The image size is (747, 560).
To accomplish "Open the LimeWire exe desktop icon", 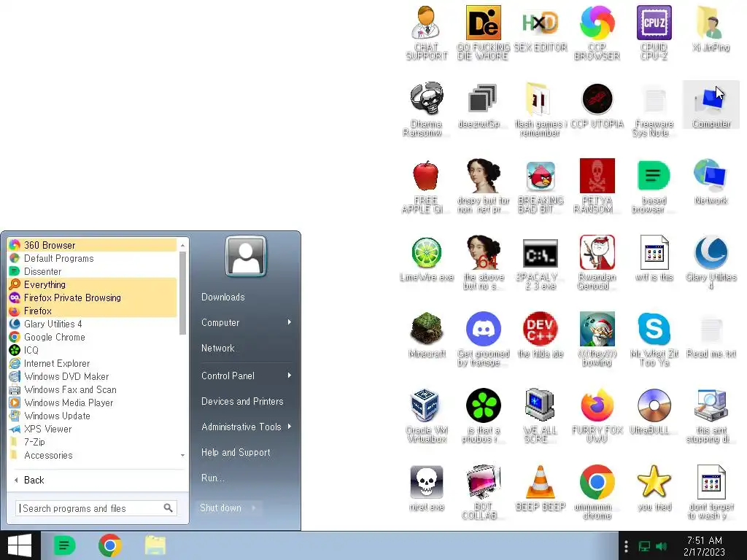I will click(x=426, y=260).
